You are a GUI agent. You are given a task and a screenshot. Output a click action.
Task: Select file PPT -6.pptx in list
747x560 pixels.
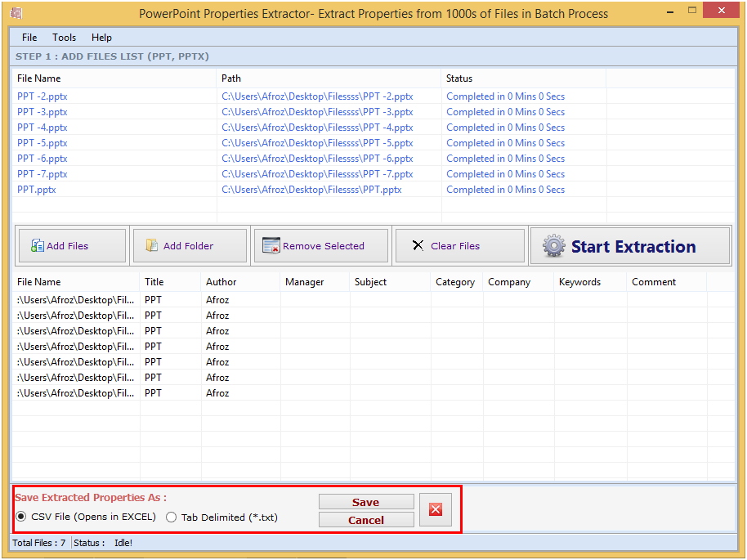click(x=42, y=159)
